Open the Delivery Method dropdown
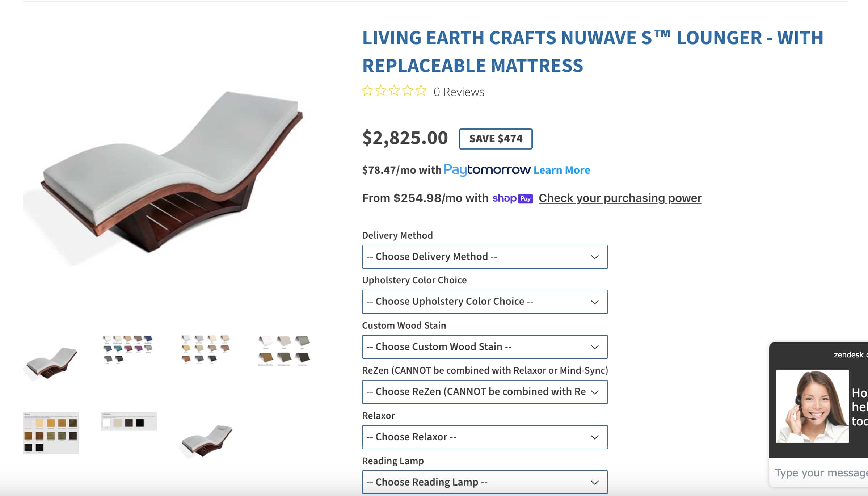The height and width of the screenshot is (496, 868). point(485,257)
